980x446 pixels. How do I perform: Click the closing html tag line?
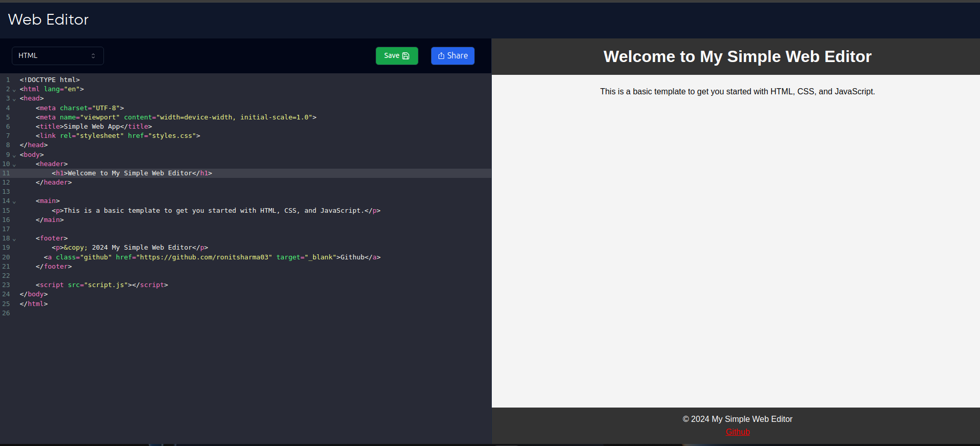(x=34, y=304)
